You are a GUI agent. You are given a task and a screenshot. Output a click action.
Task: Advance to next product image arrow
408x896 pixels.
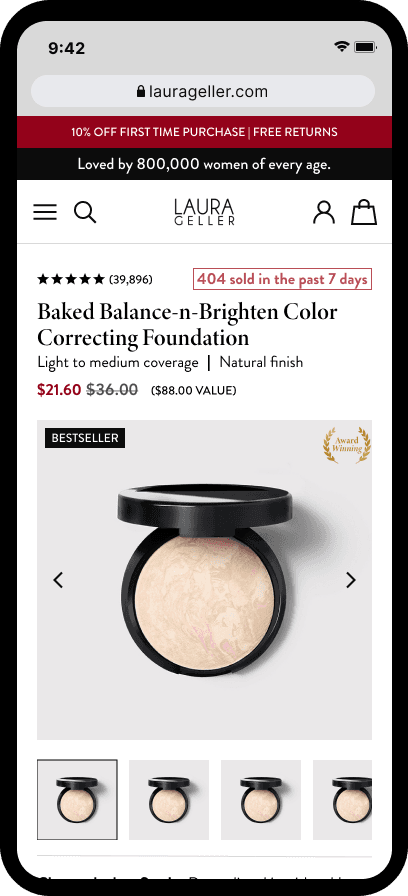351,580
